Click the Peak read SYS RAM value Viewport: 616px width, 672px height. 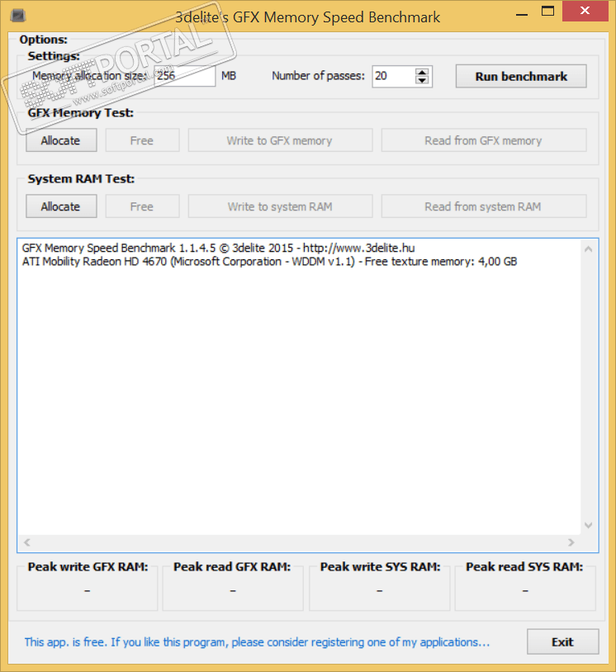coord(525,591)
